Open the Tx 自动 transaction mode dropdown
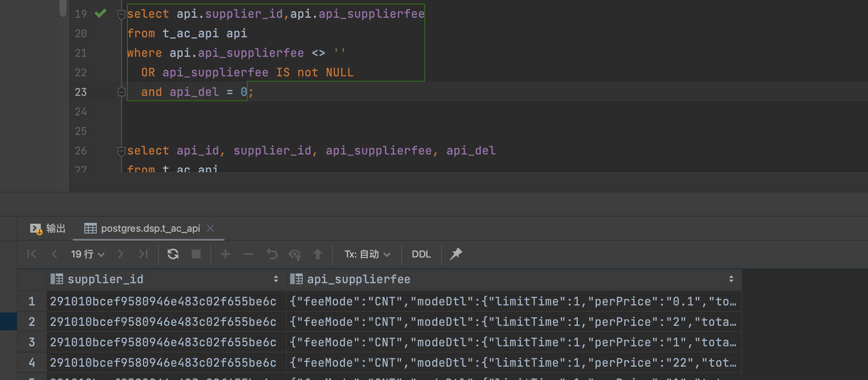The height and width of the screenshot is (380, 868). pyautogui.click(x=367, y=254)
